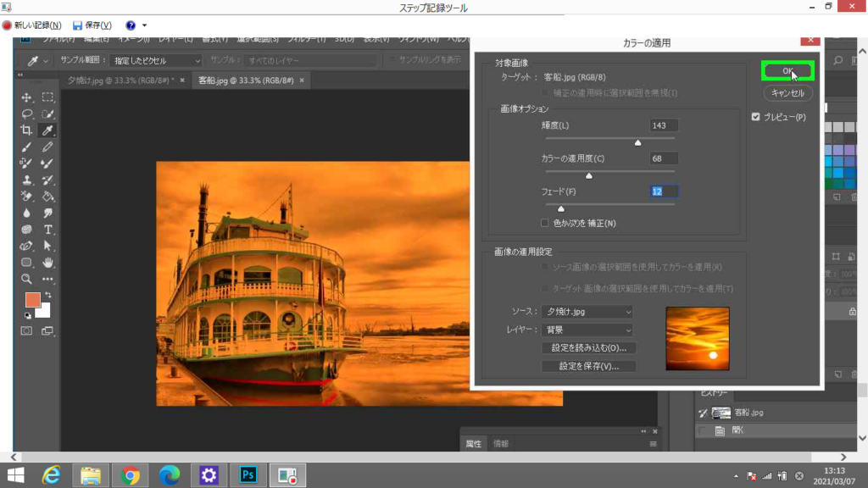
Task: Show hidden system tray icons
Action: pyautogui.click(x=736, y=476)
